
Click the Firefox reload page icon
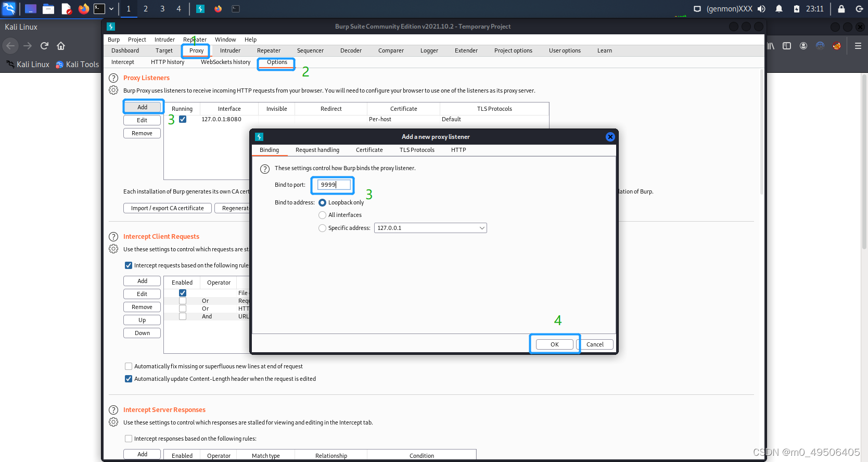[44, 46]
